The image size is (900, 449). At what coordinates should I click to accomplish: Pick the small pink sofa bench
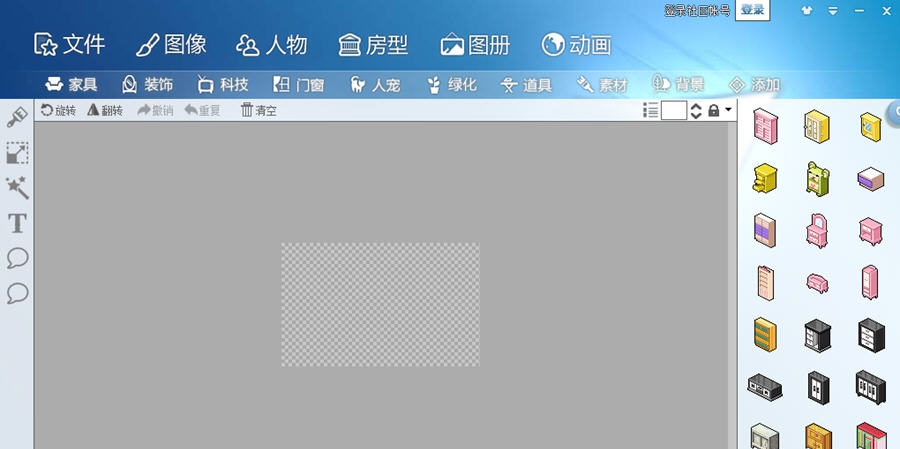[817, 282]
